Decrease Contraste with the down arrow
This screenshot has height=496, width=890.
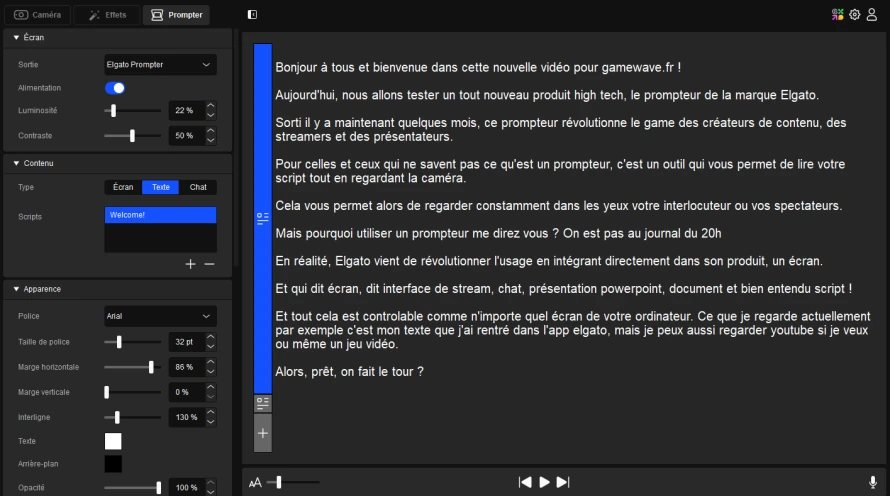pyautogui.click(x=211, y=140)
